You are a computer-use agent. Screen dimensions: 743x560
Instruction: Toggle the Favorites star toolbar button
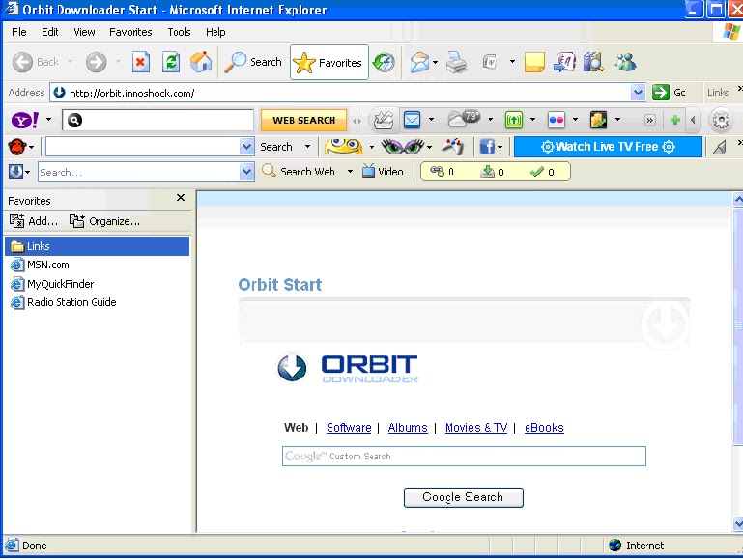pos(329,63)
